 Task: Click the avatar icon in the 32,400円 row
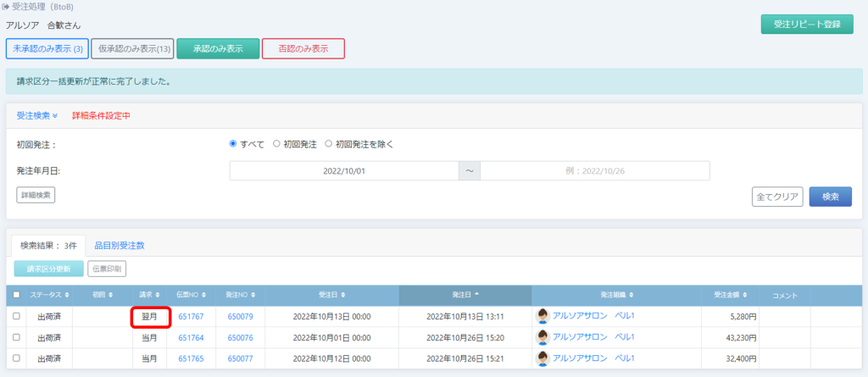pyautogui.click(x=542, y=358)
